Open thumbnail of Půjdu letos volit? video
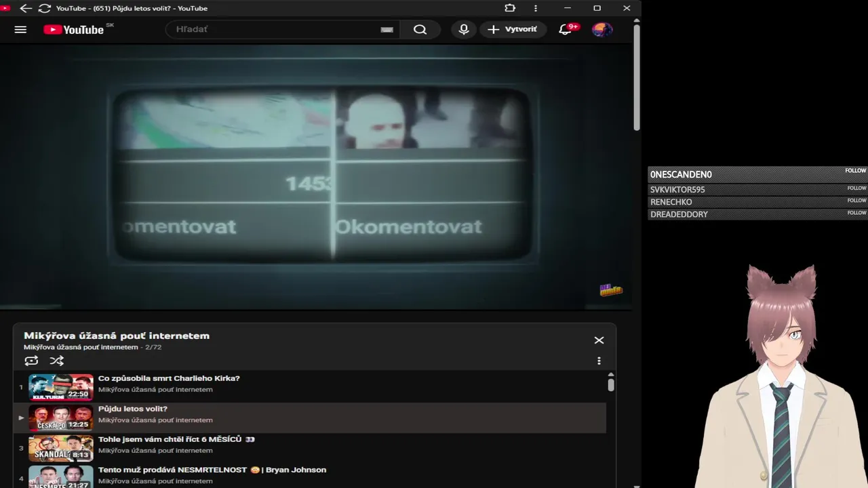The image size is (868, 488). pos(60,418)
